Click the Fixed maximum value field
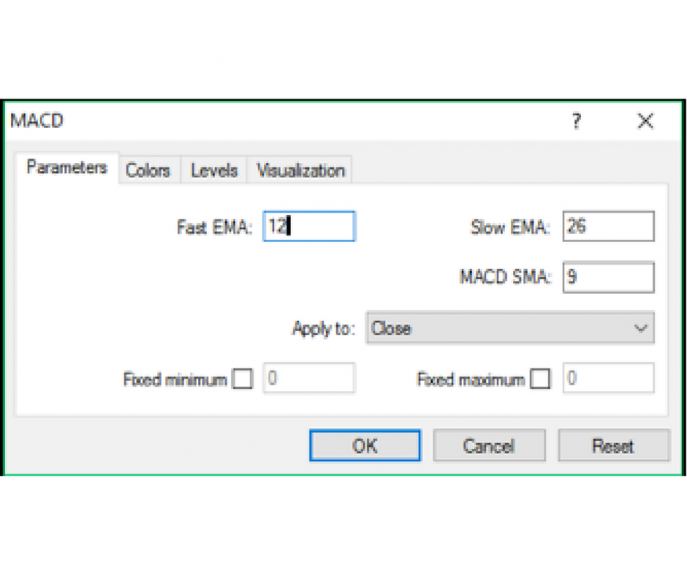The image size is (687, 576). [x=608, y=379]
